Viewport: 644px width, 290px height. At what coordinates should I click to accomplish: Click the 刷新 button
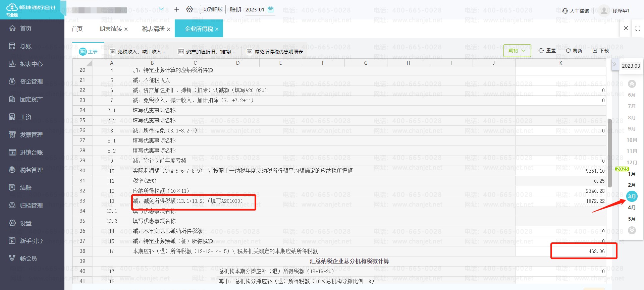pos(574,51)
